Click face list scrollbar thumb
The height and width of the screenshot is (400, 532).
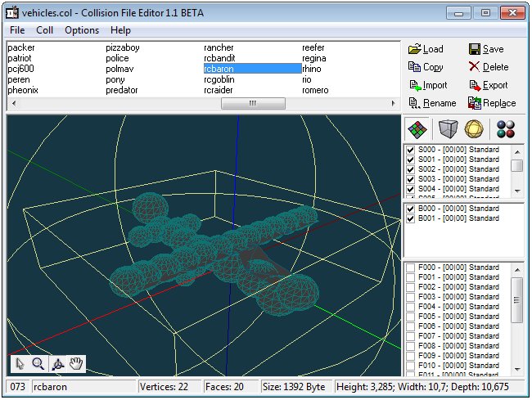point(517,300)
